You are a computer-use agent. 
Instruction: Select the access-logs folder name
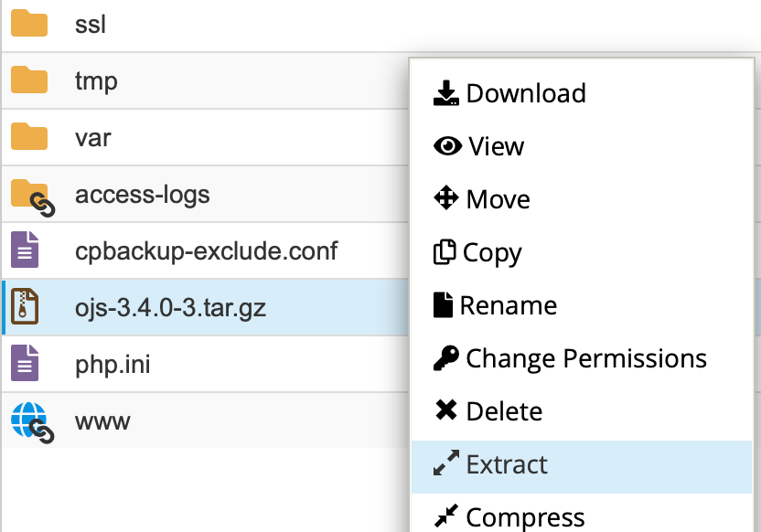[x=142, y=194]
